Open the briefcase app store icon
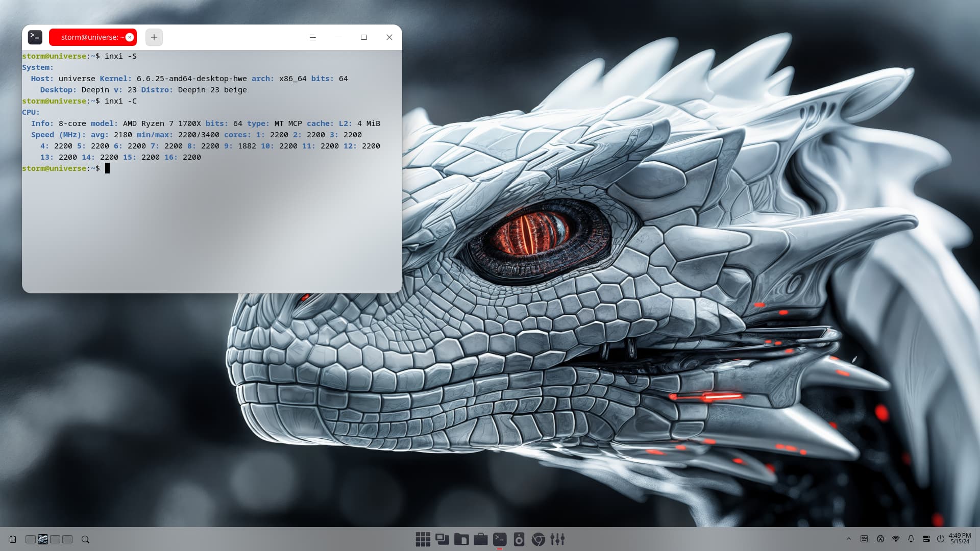 pos(481,539)
